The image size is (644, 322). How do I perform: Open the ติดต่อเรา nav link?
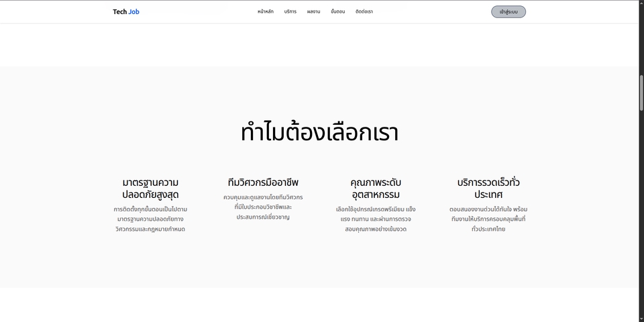pyautogui.click(x=364, y=11)
